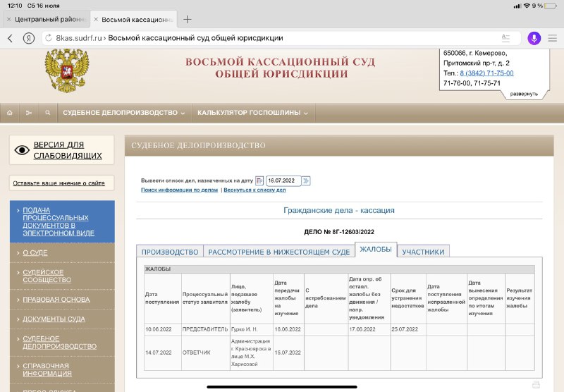Click the Гражданские дела - кассация heading
This screenshot has width=564, height=392.
click(x=339, y=210)
